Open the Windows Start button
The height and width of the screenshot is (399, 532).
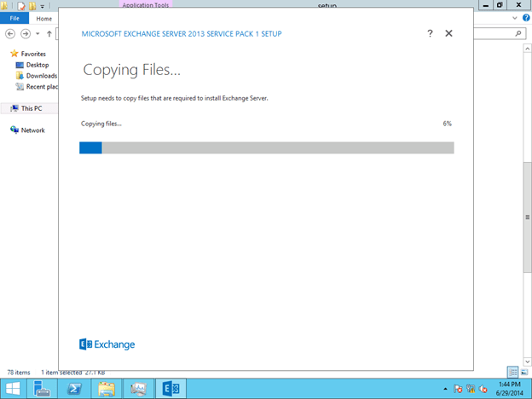pyautogui.click(x=13, y=389)
